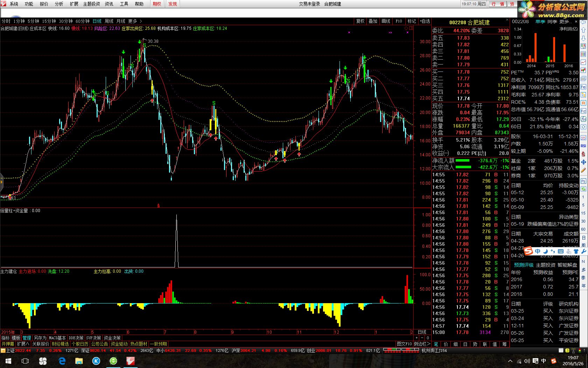Open the line trend chart sidebar icon
588x368 pixels.
tap(583, 62)
